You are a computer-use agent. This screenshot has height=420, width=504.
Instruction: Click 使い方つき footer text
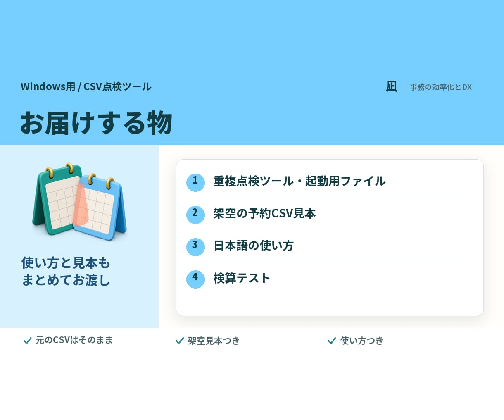[362, 341]
